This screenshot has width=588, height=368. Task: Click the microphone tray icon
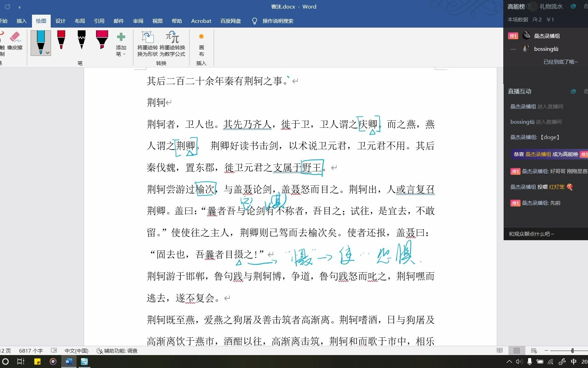(x=529, y=362)
